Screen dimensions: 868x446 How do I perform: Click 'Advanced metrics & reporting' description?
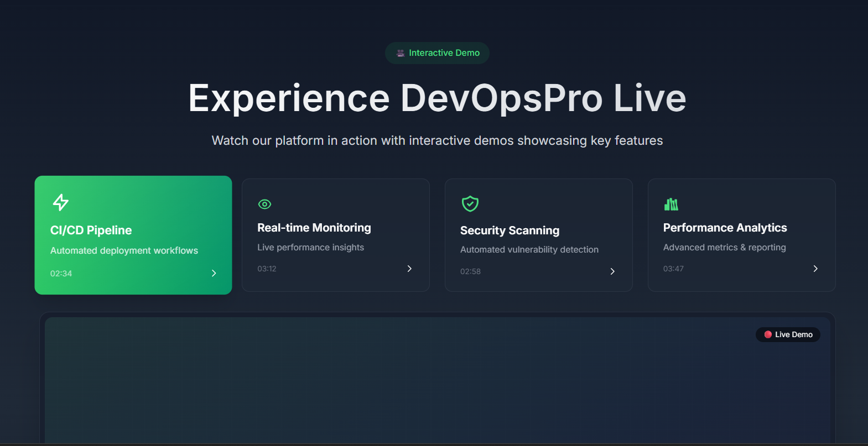(x=724, y=248)
